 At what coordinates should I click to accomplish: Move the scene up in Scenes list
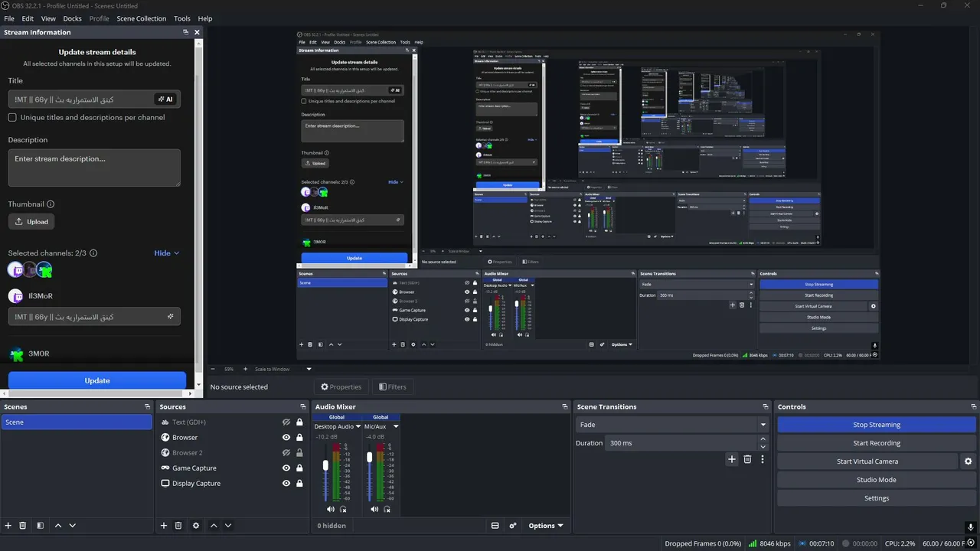[x=58, y=526]
